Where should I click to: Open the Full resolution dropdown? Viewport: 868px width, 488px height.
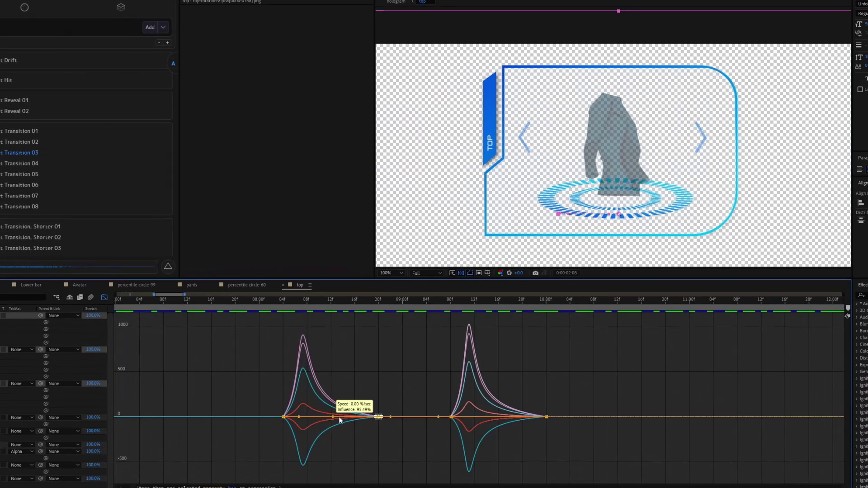pyautogui.click(x=427, y=273)
